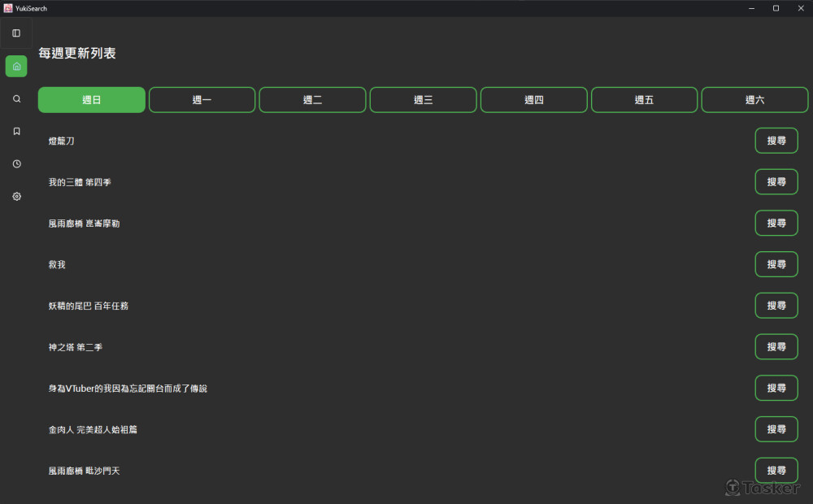Switch to the 週四 tab
813x504 pixels.
point(533,100)
